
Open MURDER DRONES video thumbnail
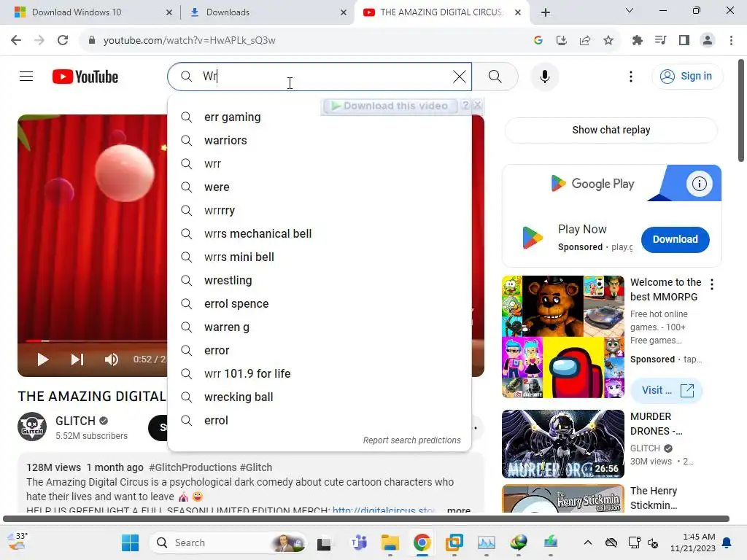(562, 444)
